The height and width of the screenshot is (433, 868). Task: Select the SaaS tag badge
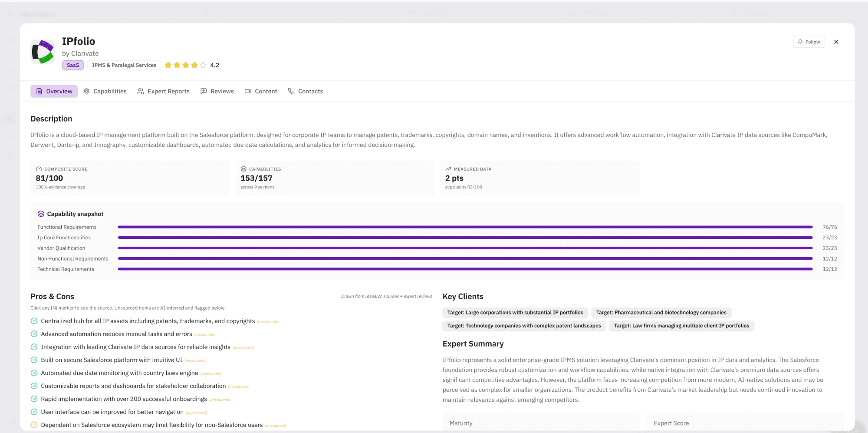click(x=73, y=65)
